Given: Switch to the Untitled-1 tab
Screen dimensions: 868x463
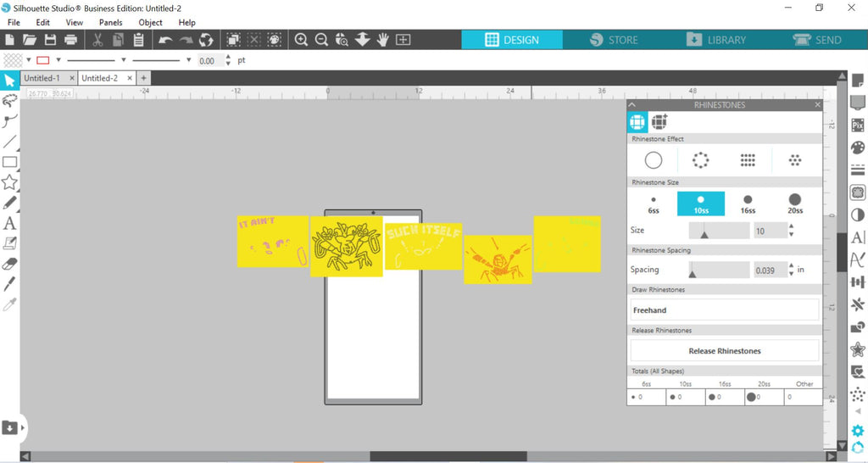Looking at the screenshot, I should click(x=42, y=78).
